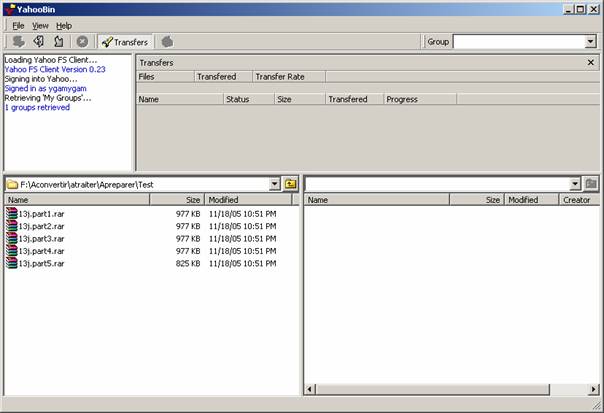This screenshot has width=604, height=413.
Task: Click the 825 KB size value
Action: [x=188, y=264]
